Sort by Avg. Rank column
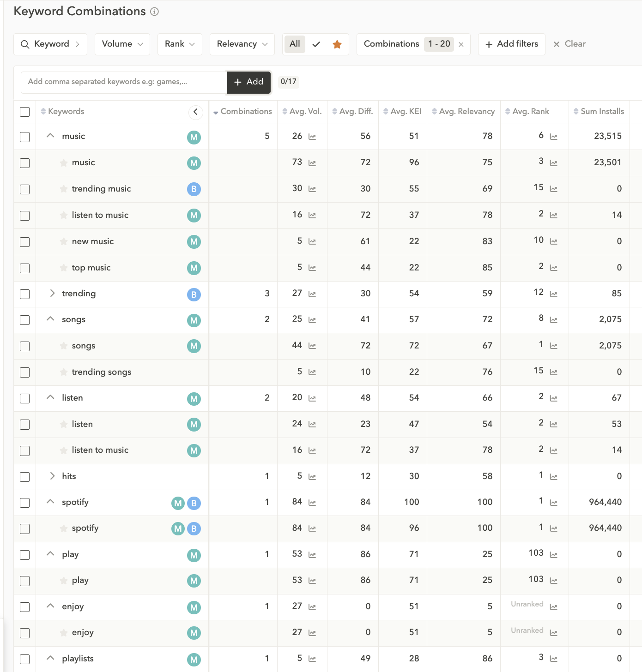Image resolution: width=642 pixels, height=672 pixels. (527, 112)
